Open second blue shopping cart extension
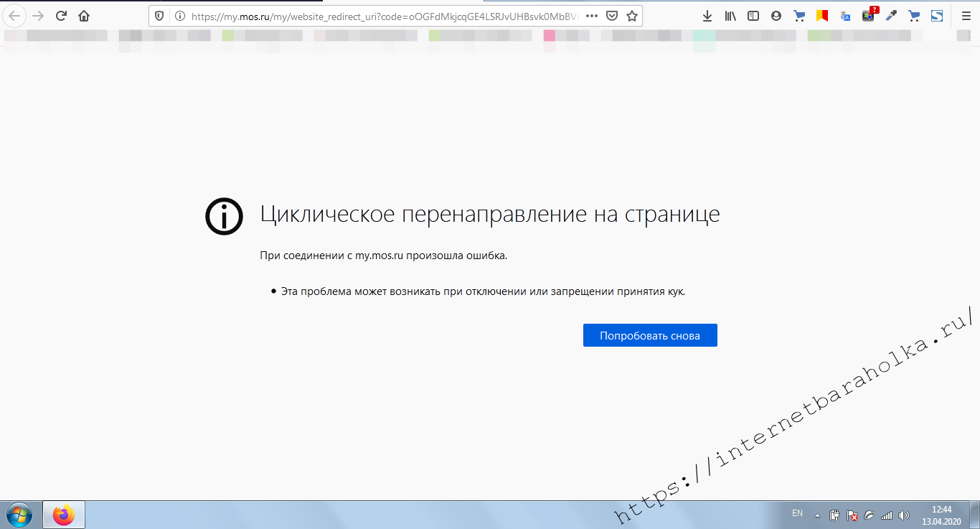 pos(914,15)
